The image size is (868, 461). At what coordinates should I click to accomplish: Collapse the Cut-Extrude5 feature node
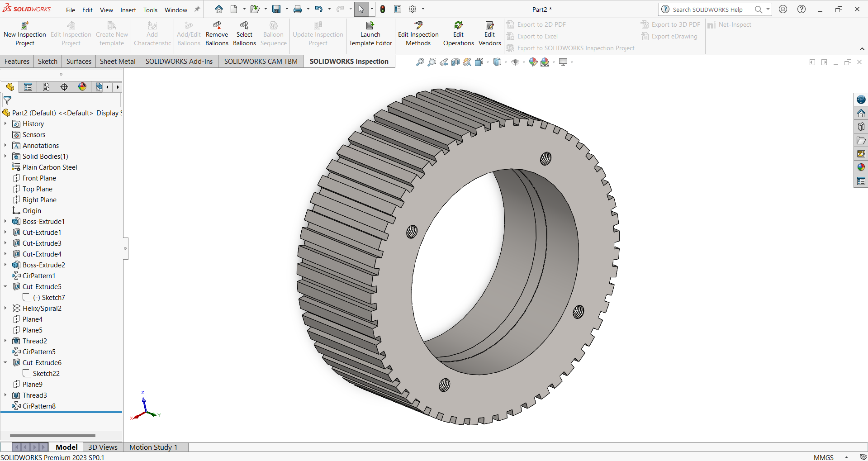coord(5,286)
